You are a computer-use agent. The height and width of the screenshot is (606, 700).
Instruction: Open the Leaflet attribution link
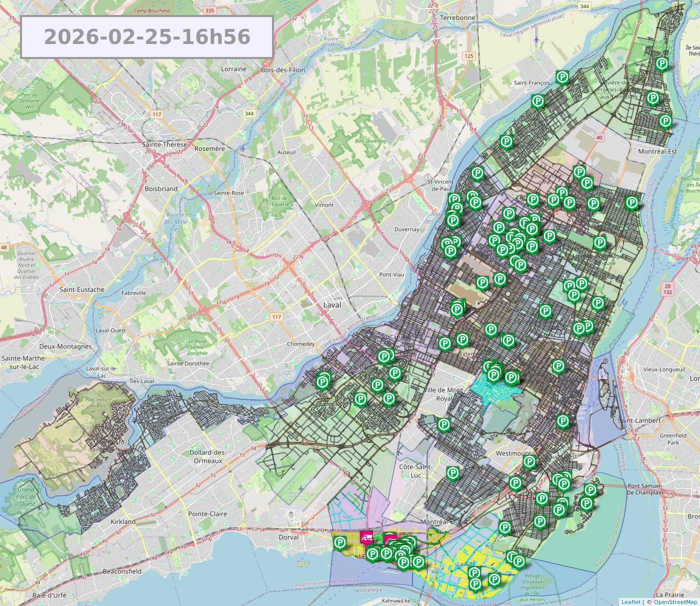pyautogui.click(x=630, y=602)
